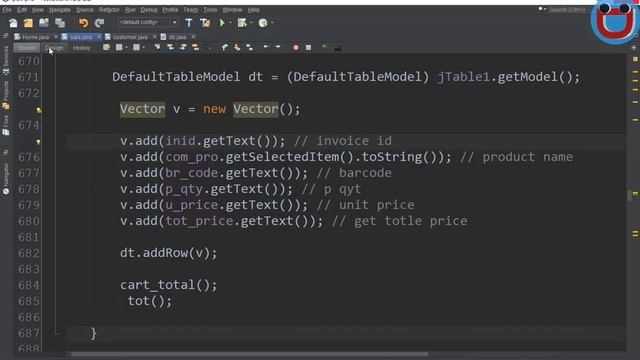The image size is (640, 360).
Task: Close the db.java tab
Action: coord(193,37)
